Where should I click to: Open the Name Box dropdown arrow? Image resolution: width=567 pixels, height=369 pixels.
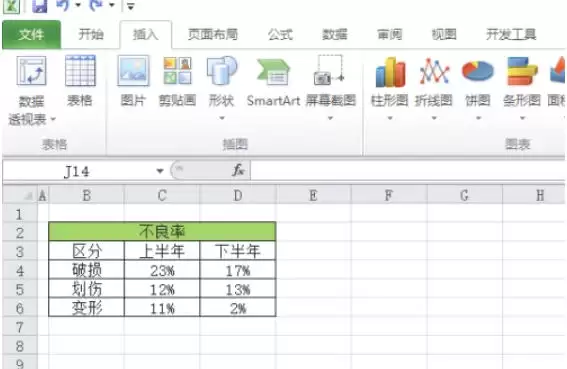160,171
